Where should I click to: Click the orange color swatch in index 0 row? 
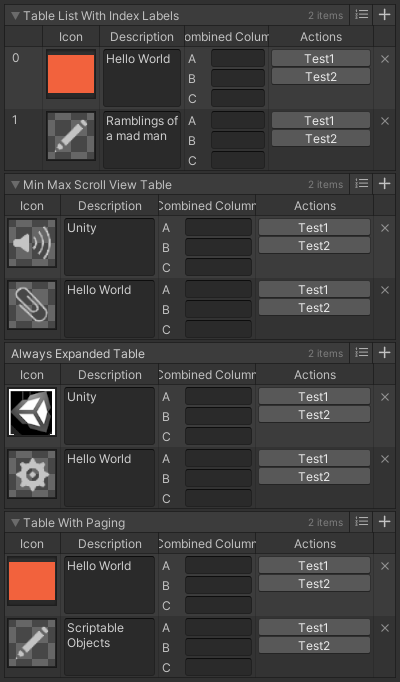[71, 74]
